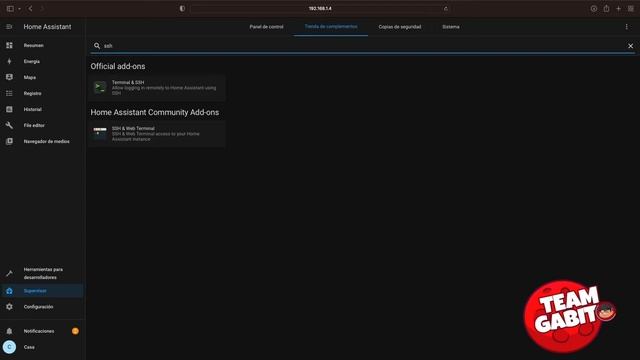
Task: Go back in the browser
Action: (30, 8)
